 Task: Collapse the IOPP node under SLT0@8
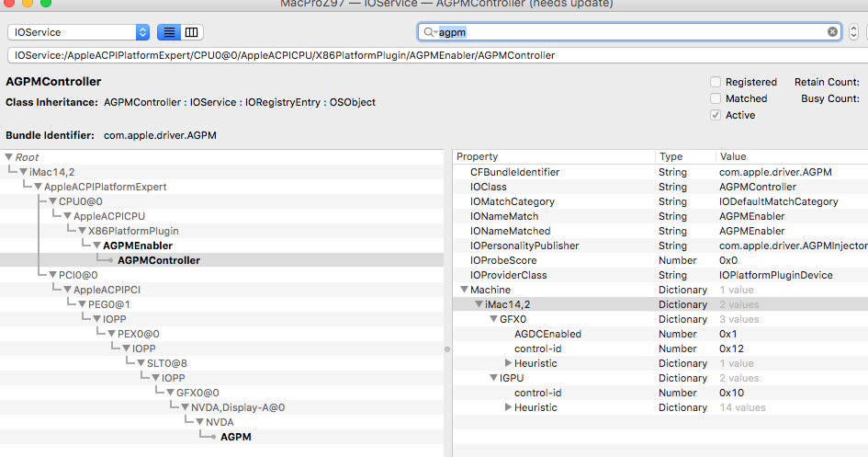[155, 378]
